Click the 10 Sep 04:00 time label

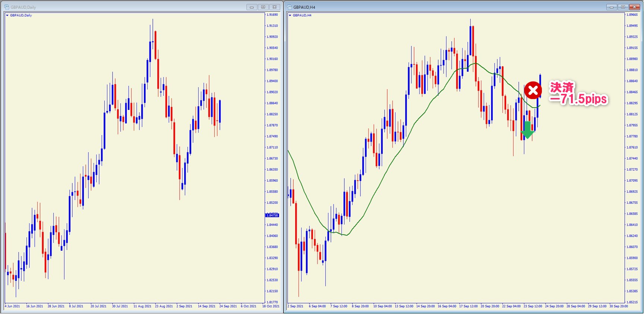click(383, 306)
